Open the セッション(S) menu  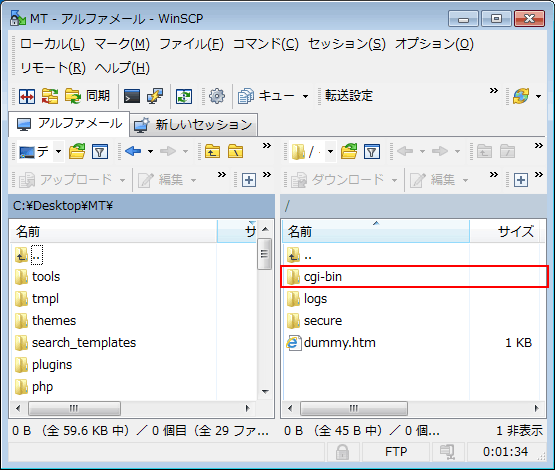coord(347,44)
